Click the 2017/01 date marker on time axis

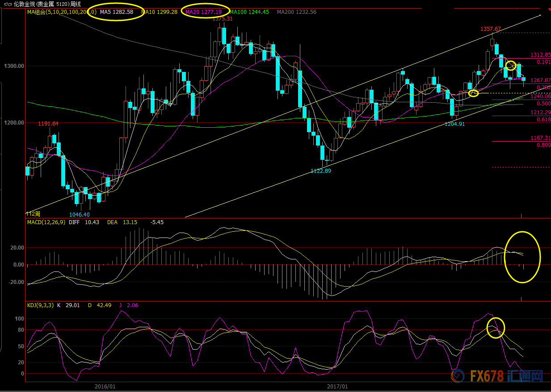coord(337,386)
